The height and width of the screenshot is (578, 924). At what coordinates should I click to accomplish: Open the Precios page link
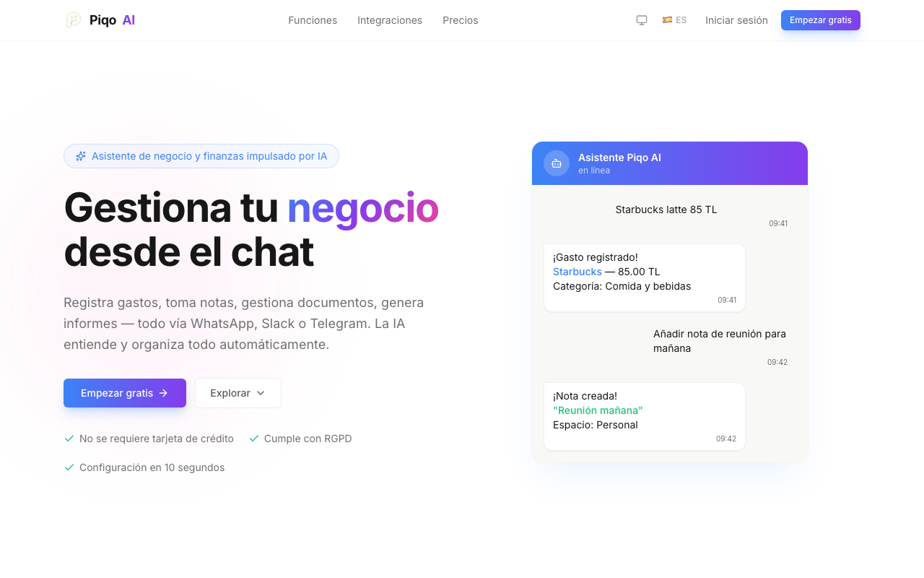point(461,20)
